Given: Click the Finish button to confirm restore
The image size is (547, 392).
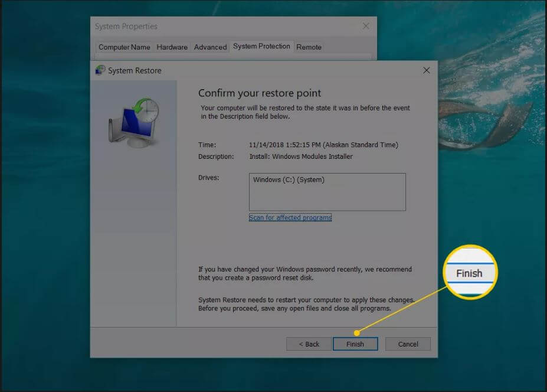Looking at the screenshot, I should [x=355, y=344].
